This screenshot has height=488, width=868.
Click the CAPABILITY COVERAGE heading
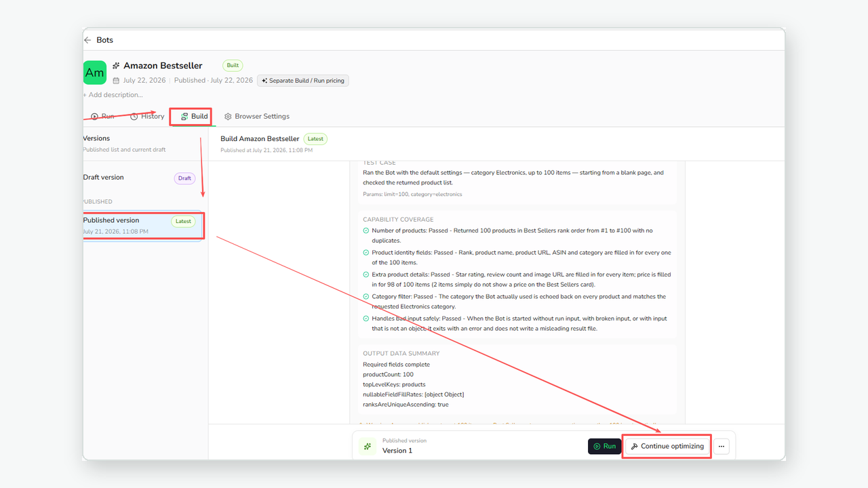tap(397, 220)
